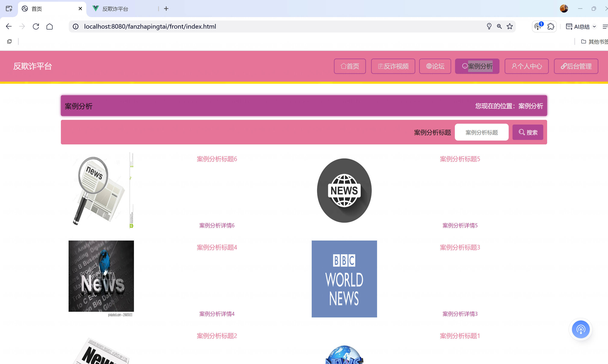Open the 后台管理 link button
The image size is (608, 364).
coord(576,66)
